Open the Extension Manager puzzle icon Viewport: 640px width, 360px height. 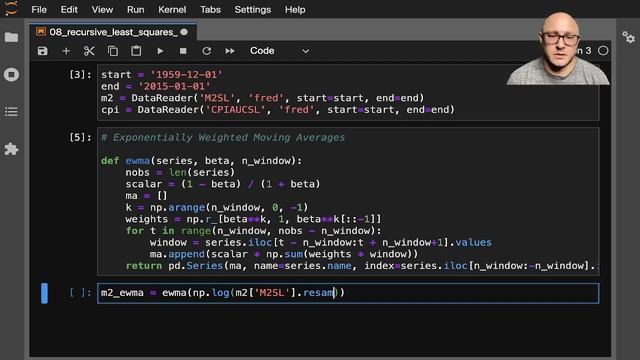click(11, 149)
